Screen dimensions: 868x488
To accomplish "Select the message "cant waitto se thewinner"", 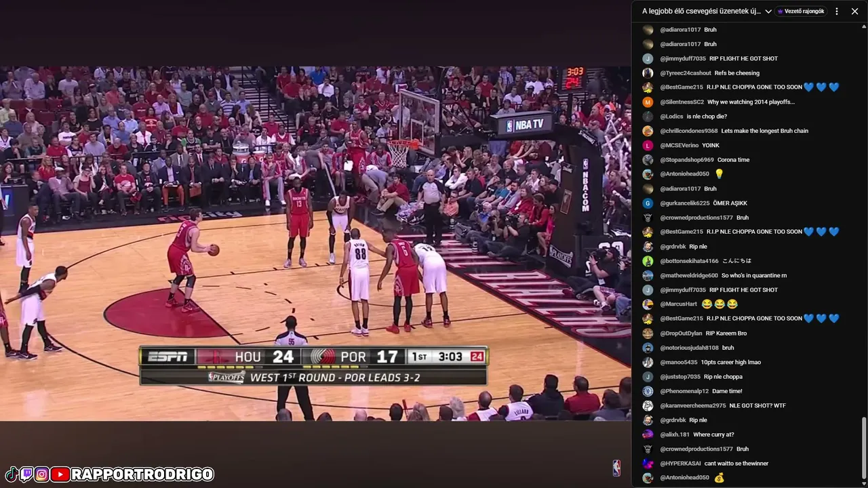I will (736, 464).
